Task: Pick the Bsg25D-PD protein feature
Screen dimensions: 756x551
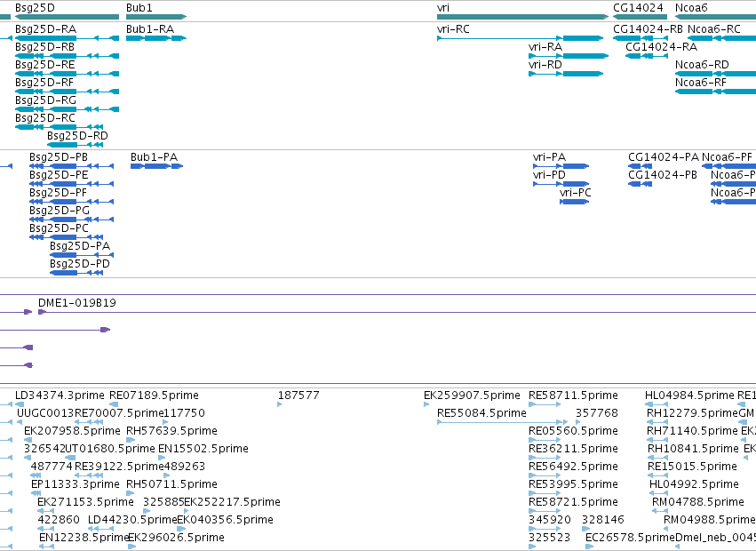Action: [76, 273]
